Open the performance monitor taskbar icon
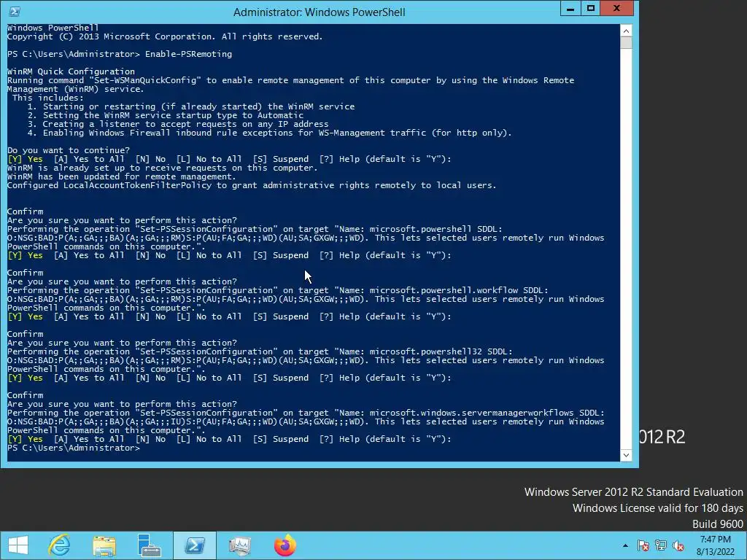This screenshot has height=560, width=747. [239, 545]
